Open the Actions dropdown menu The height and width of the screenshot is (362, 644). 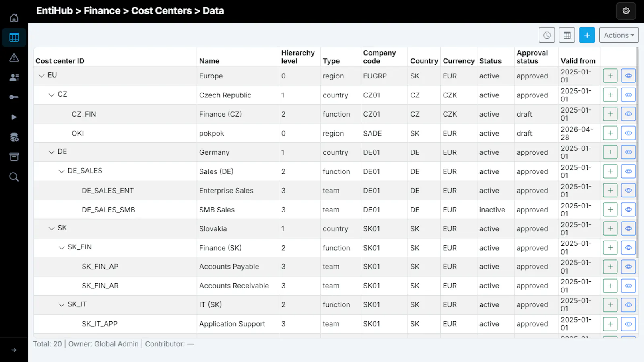619,35
